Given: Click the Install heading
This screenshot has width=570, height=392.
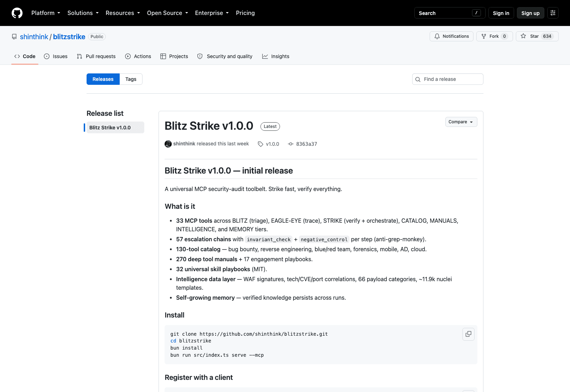Looking at the screenshot, I should click(175, 315).
